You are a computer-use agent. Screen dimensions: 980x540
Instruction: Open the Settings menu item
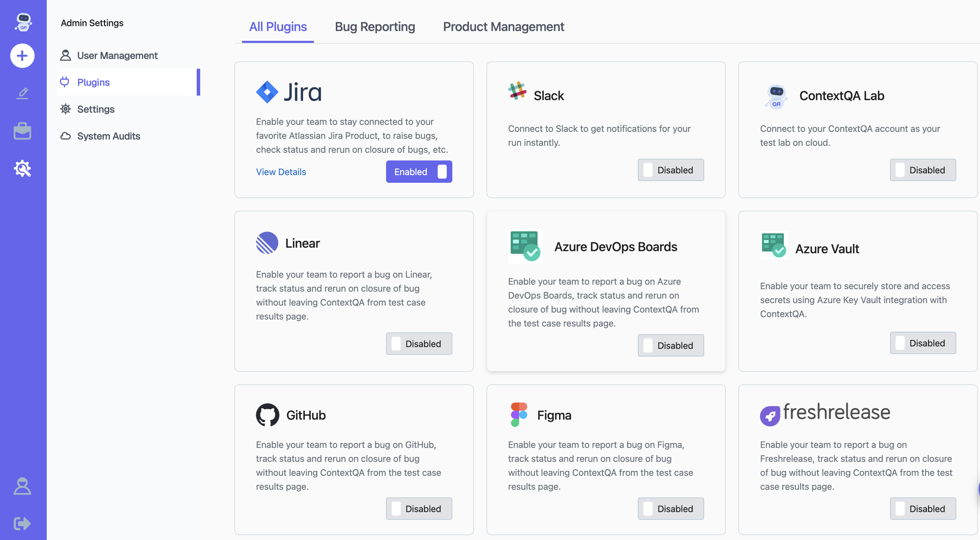click(x=96, y=109)
